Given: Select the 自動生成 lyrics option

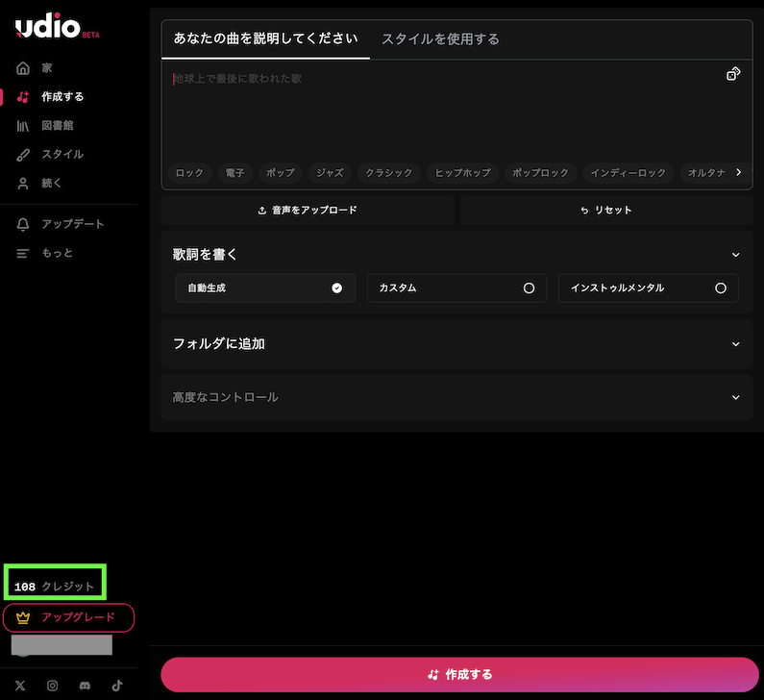Looking at the screenshot, I should tap(265, 287).
